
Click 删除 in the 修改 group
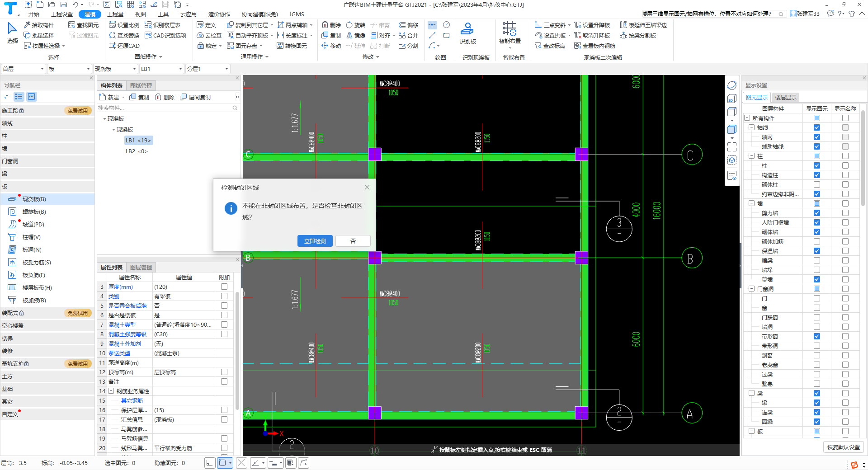pos(331,25)
